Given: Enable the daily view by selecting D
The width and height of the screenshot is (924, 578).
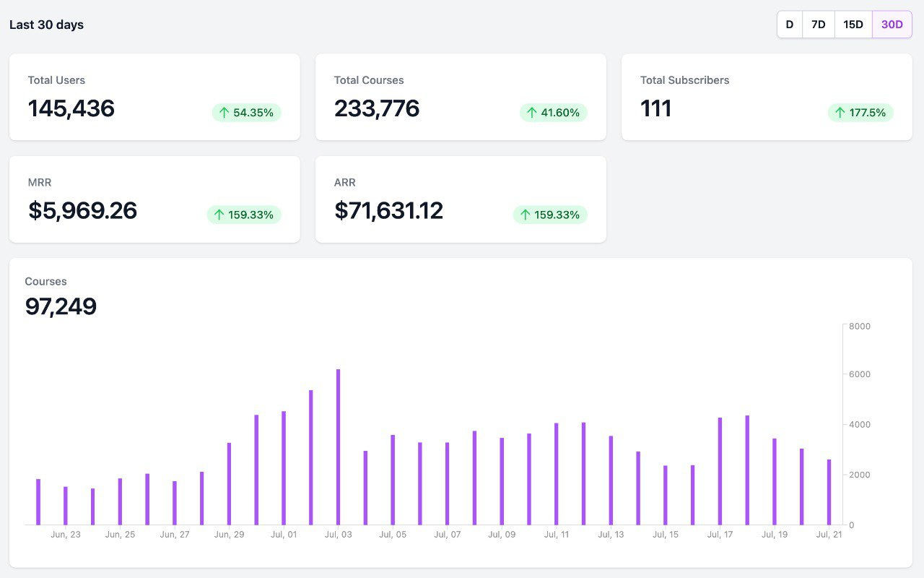Looking at the screenshot, I should tap(789, 24).
